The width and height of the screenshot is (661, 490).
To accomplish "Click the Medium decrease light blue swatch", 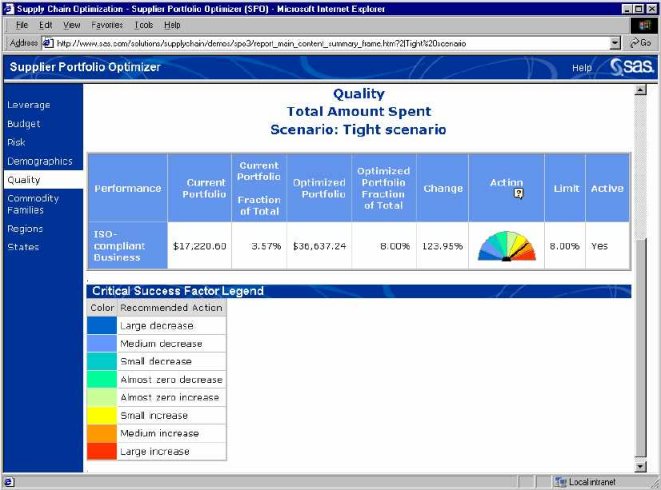I will click(x=102, y=344).
